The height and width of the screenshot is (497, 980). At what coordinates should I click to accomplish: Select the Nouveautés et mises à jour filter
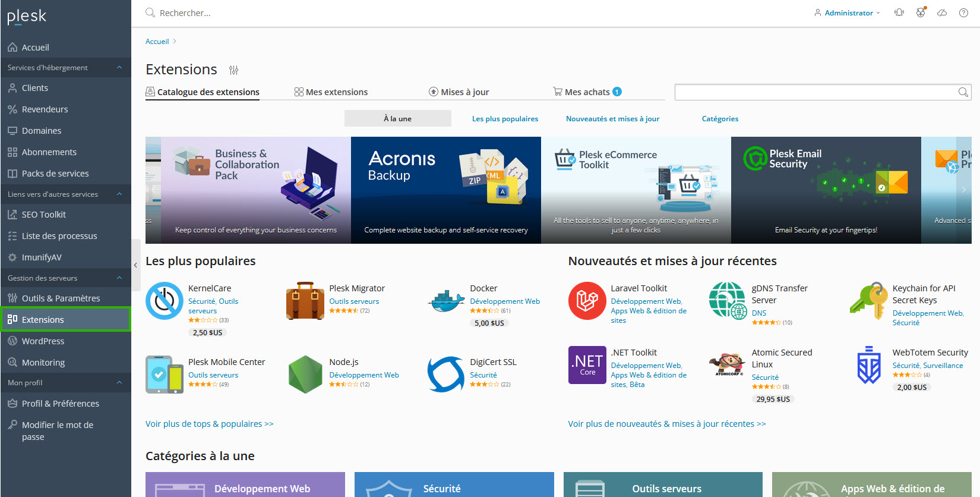click(612, 119)
